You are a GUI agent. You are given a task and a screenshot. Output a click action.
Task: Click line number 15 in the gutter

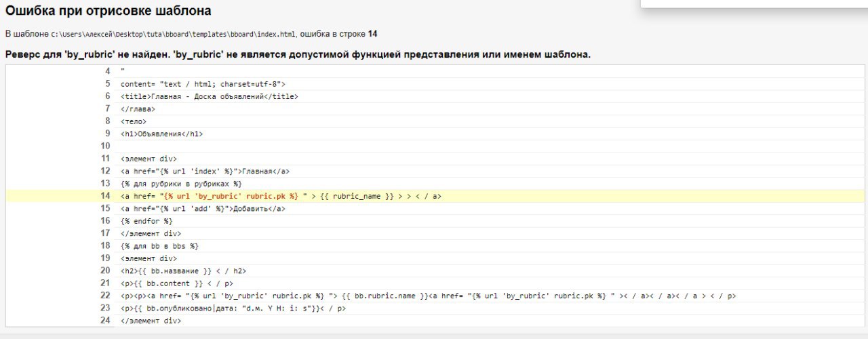105,208
